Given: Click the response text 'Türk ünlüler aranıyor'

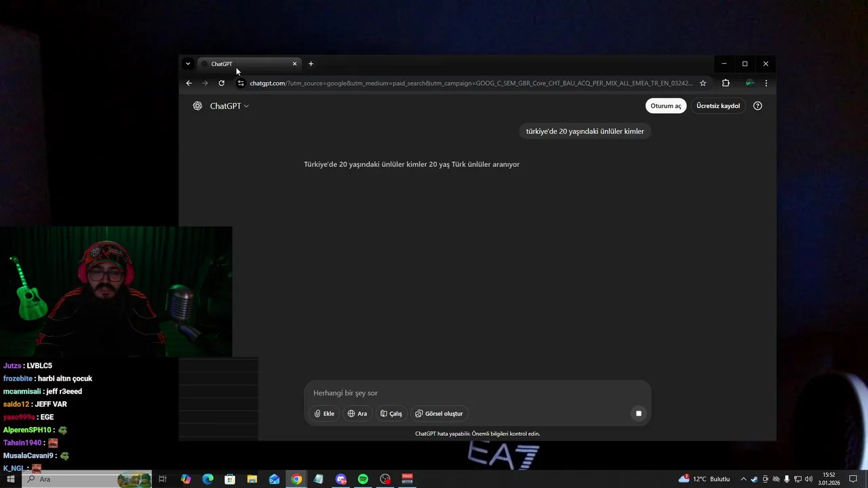Looking at the screenshot, I should 486,165.
